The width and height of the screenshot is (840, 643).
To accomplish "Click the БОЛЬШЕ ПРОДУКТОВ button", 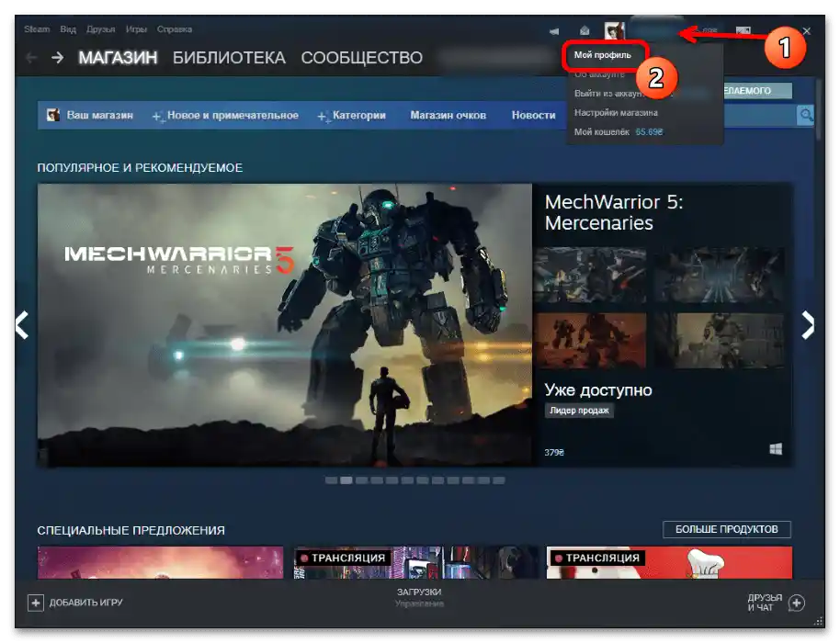I will click(x=726, y=529).
